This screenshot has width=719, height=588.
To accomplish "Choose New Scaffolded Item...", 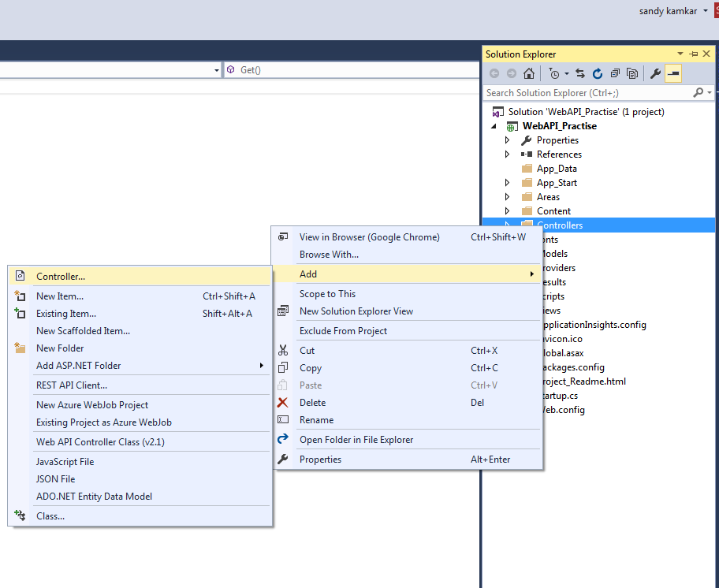I will (x=140, y=331).
